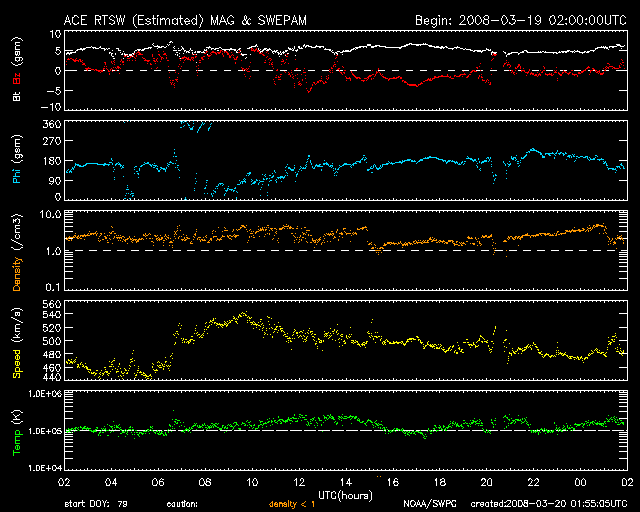Click the green 'Temp' axis label
Image resolution: width=640 pixels, height=512 pixels.
pos(17,443)
